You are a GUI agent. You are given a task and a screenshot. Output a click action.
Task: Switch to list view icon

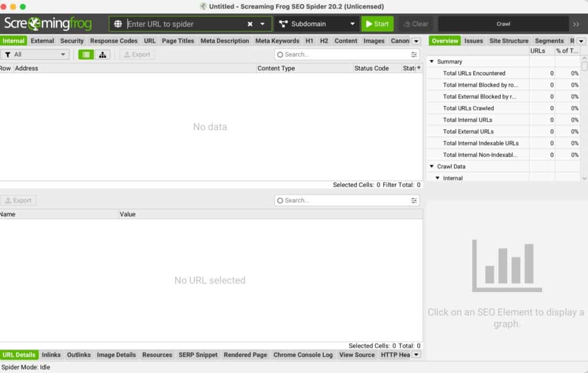pyautogui.click(x=86, y=55)
